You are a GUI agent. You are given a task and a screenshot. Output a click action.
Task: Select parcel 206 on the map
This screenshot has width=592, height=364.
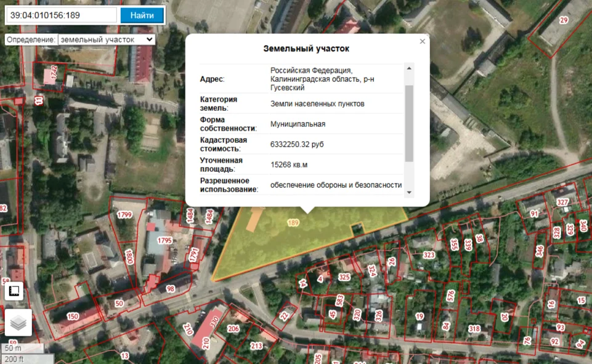(233, 328)
